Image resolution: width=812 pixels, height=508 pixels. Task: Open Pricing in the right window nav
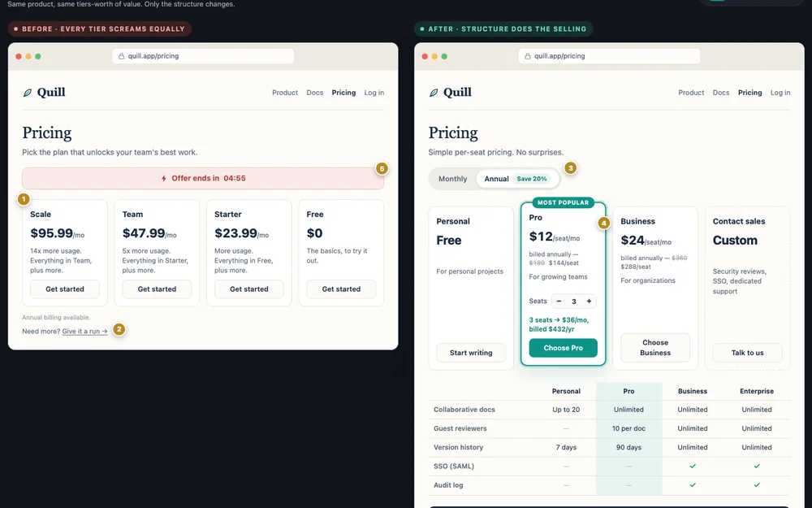tap(749, 93)
